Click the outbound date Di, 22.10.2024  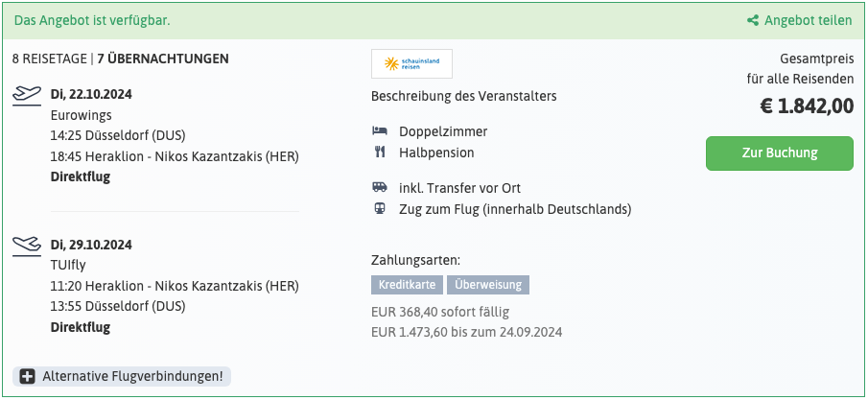point(91,95)
